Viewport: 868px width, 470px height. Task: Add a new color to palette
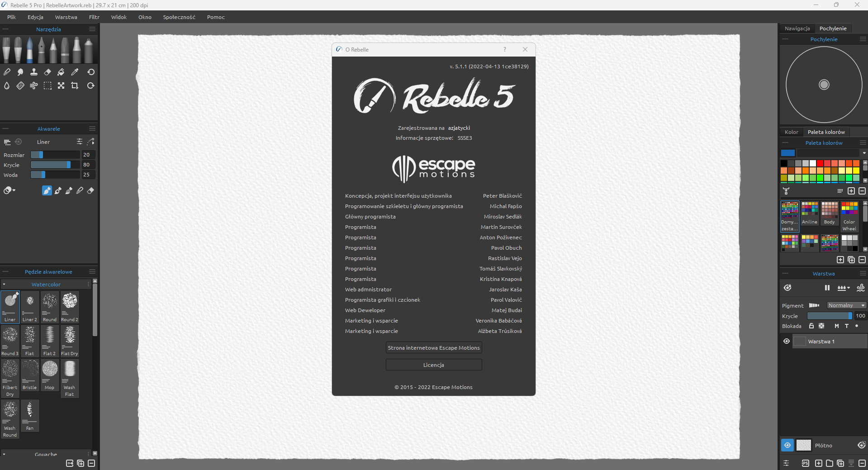pyautogui.click(x=851, y=191)
